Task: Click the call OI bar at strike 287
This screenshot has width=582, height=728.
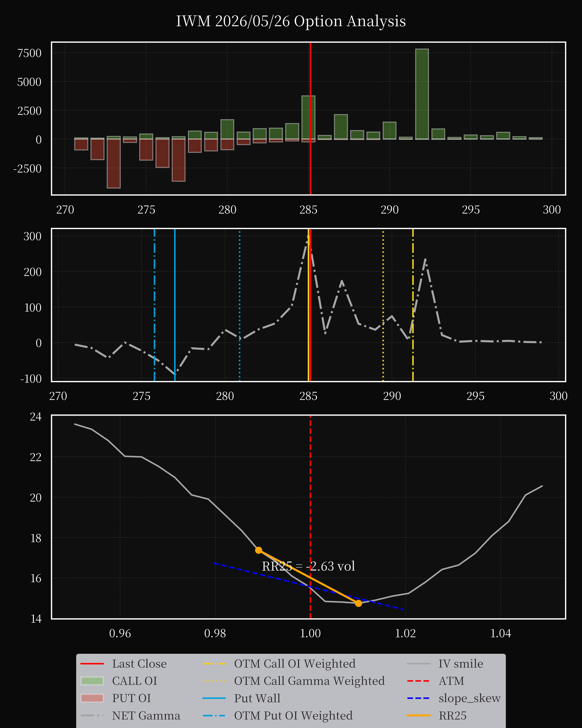Action: point(341,127)
